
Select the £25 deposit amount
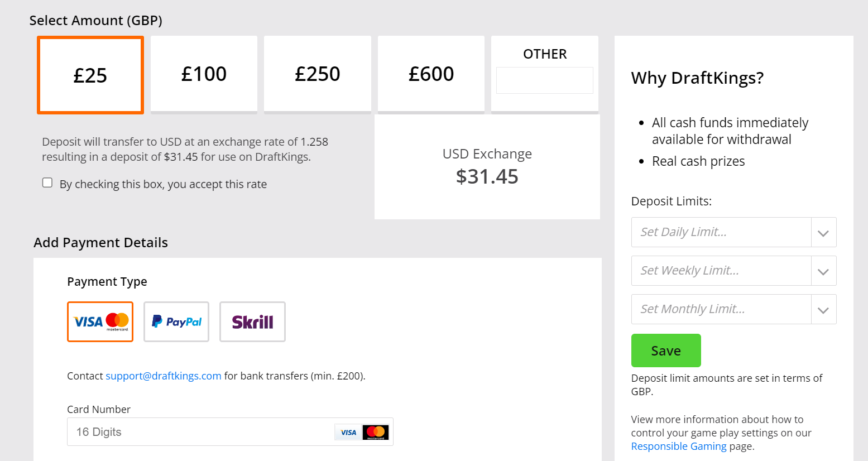click(x=90, y=75)
